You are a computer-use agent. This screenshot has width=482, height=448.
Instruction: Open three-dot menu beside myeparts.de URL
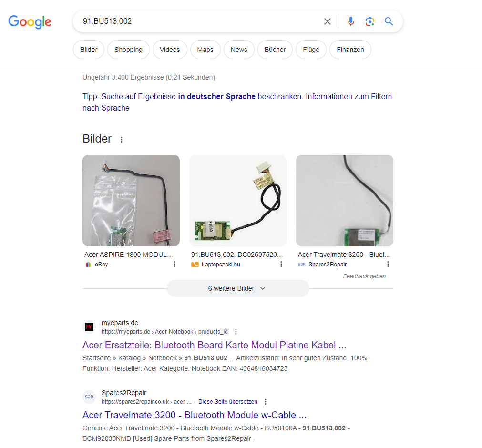pos(236,332)
